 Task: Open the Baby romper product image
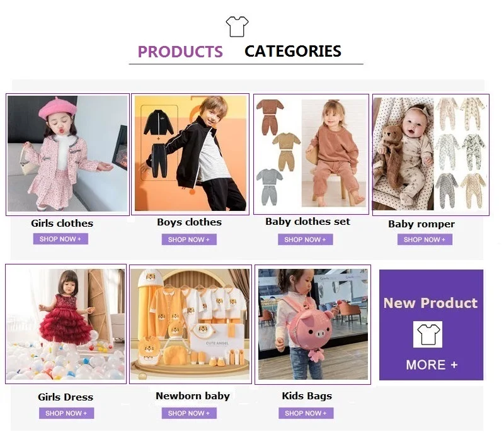(431, 154)
